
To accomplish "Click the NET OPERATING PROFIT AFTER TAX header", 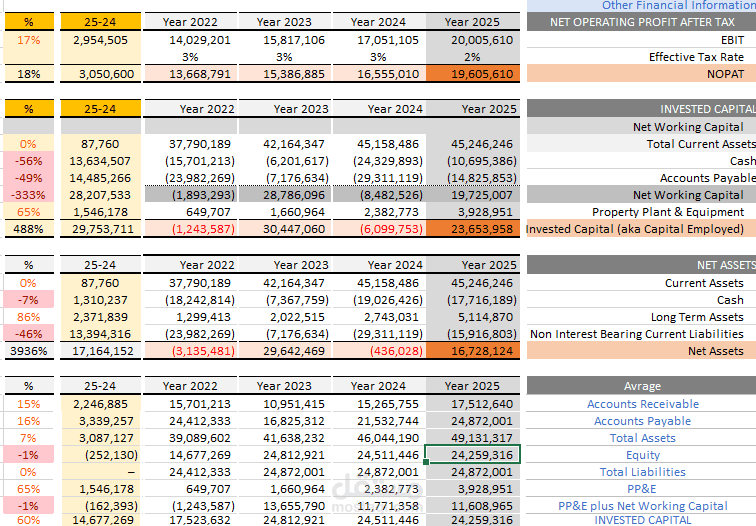I will [x=642, y=22].
